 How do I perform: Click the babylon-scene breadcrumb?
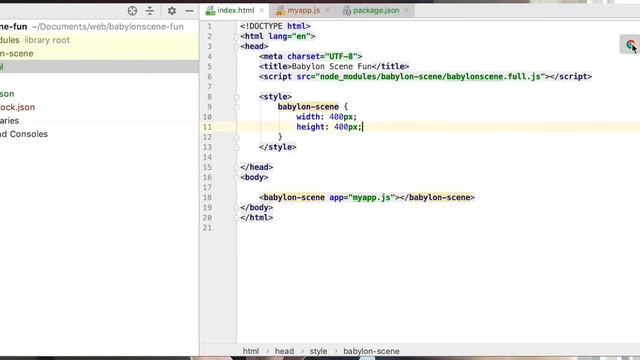tap(371, 351)
